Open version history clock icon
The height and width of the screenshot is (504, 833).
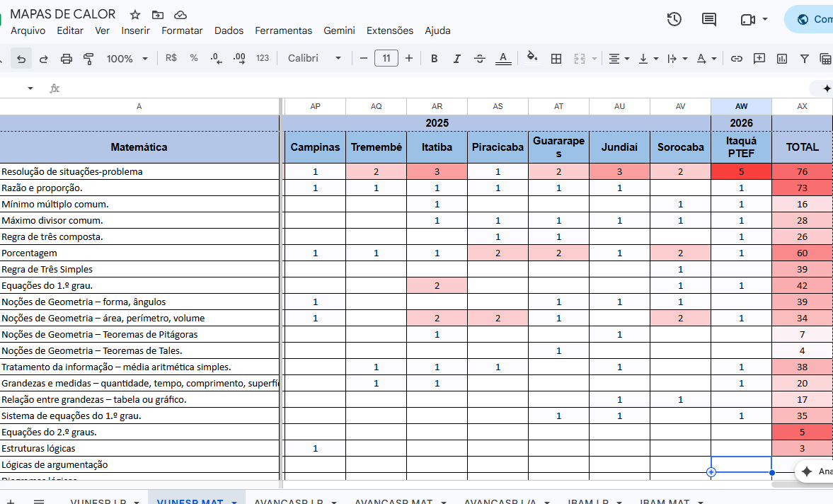pyautogui.click(x=674, y=19)
